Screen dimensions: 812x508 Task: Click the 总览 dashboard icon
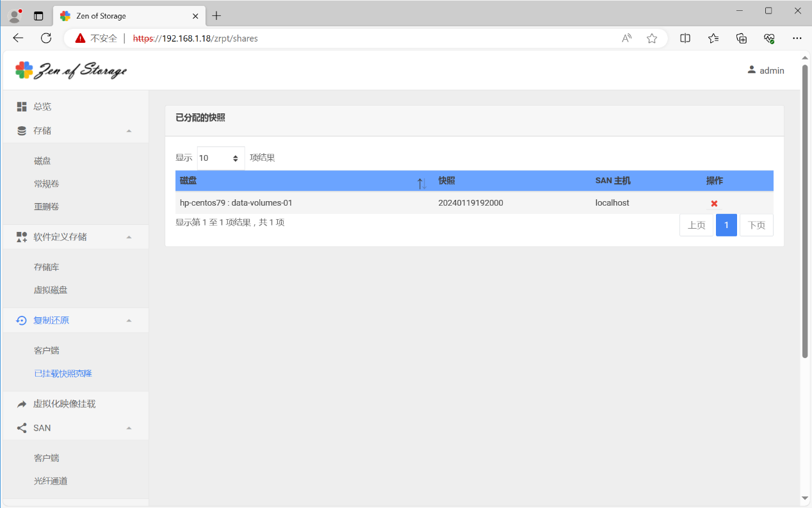tap(22, 106)
